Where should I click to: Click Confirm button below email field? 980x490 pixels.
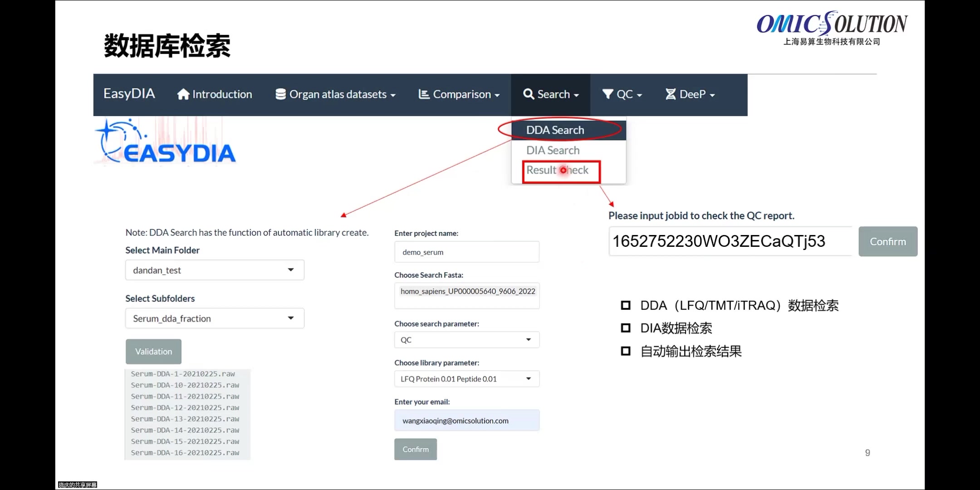(x=416, y=449)
